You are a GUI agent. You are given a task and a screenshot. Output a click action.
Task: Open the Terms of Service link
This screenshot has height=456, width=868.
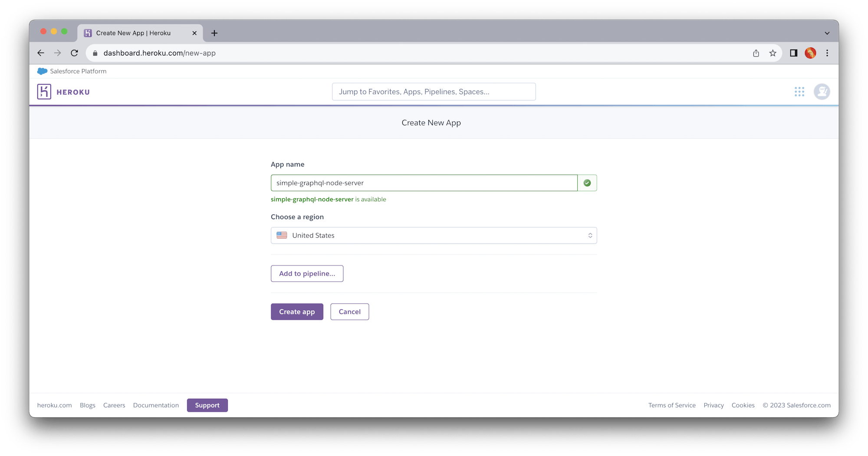point(672,405)
